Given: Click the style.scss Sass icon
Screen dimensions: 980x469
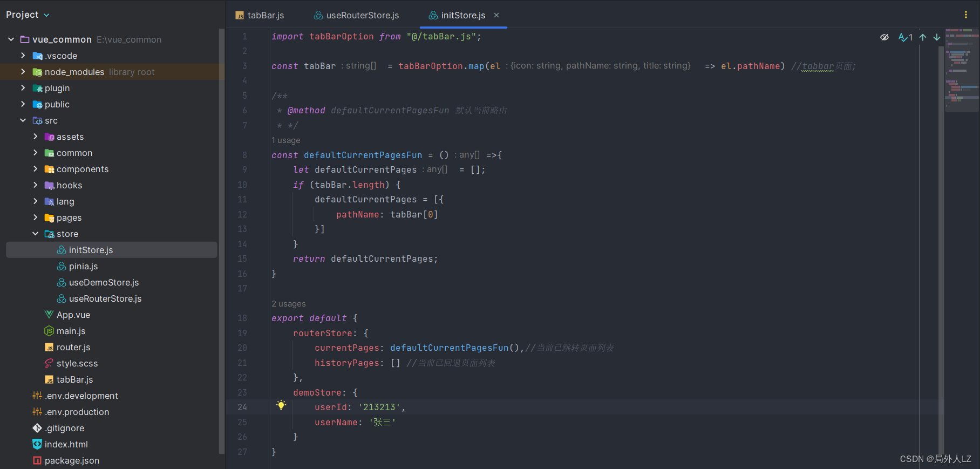Looking at the screenshot, I should [x=49, y=363].
